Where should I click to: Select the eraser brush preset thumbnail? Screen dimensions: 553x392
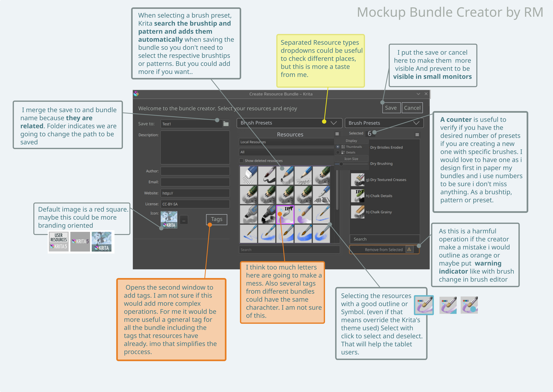[249, 175]
